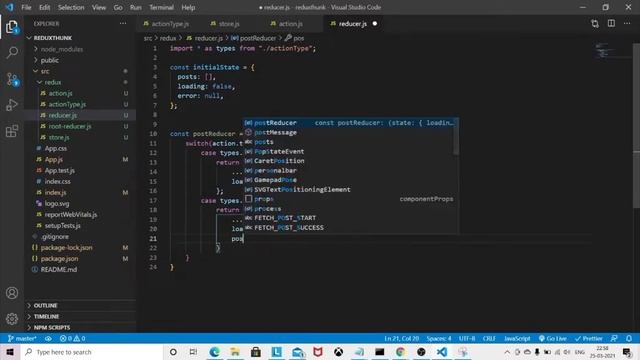Open editor More Actions ellipsis
The width and height of the screenshot is (640, 360).
click(x=627, y=24)
